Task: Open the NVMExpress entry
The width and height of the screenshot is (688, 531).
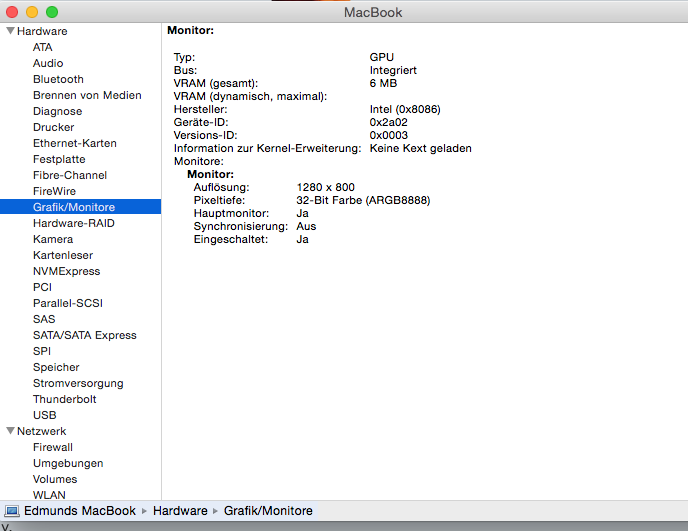Action: 67,271
